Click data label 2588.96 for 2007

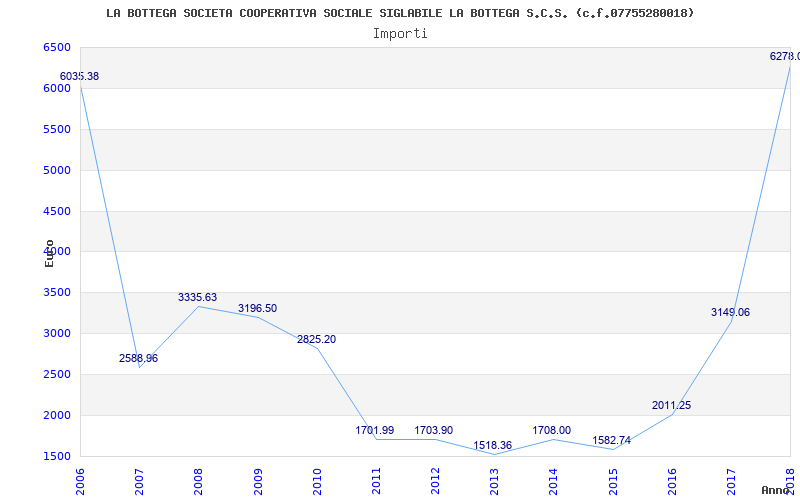click(138, 358)
